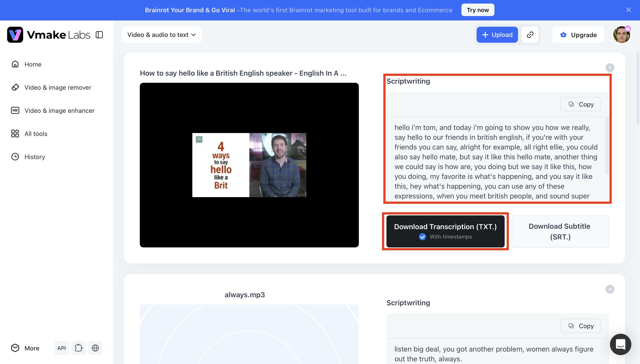Click the transcript text scrollbar

pos(607,146)
